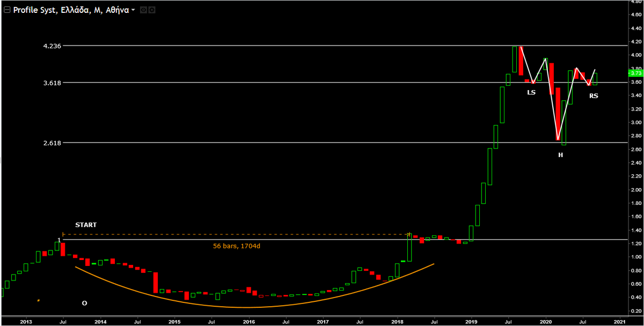Select the orange rounded-bottom curve drawing
The height and width of the screenshot is (326, 644).
click(x=247, y=307)
